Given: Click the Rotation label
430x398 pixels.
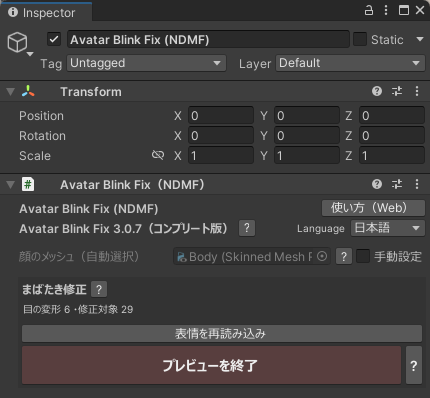Looking at the screenshot, I should coord(42,136).
